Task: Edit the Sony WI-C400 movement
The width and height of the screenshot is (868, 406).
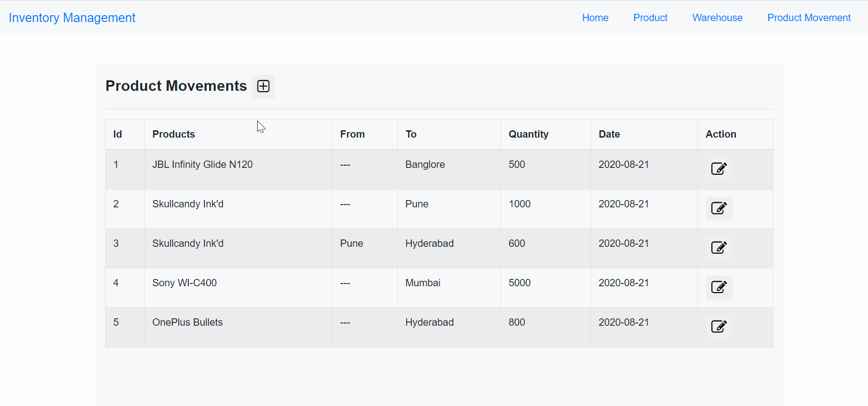Action: point(719,287)
